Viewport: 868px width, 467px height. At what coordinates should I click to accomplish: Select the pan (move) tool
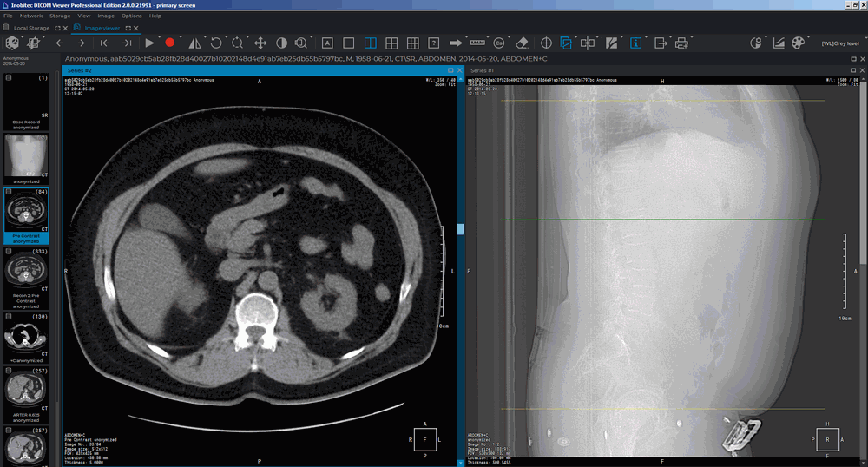tap(260, 43)
